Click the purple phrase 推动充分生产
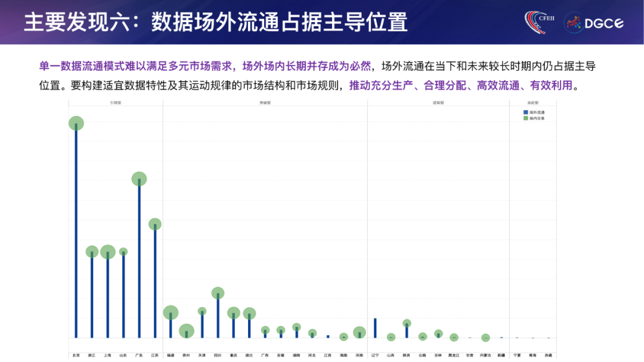The width and height of the screenshot is (644, 362). 381,85
